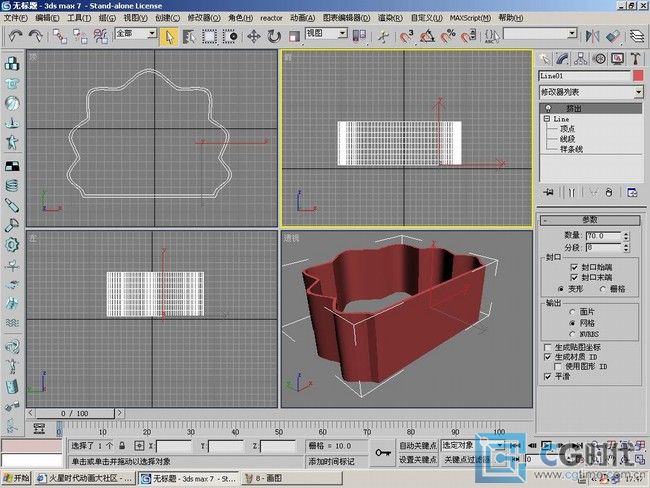The width and height of the screenshot is (650, 488).
Task: Click the Align tool icon
Action: tap(613, 36)
